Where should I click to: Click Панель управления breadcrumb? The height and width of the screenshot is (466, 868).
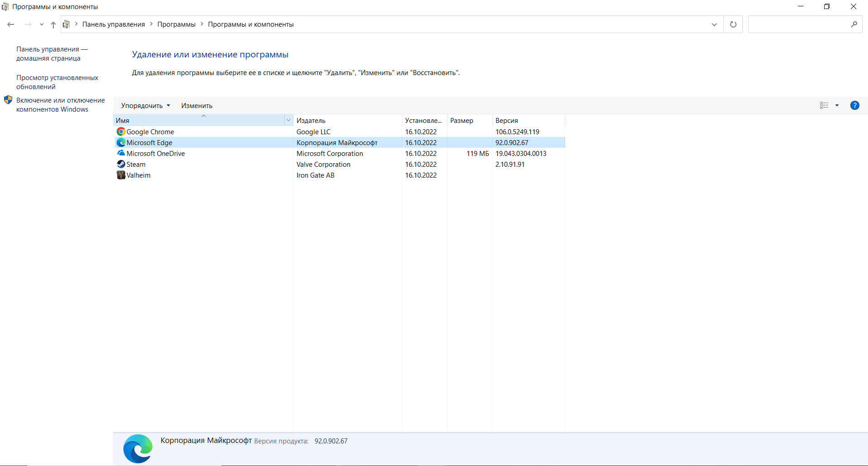tap(113, 24)
